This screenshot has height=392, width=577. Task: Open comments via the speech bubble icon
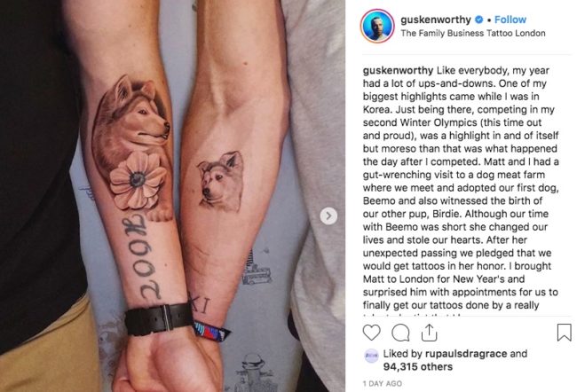[400, 333]
